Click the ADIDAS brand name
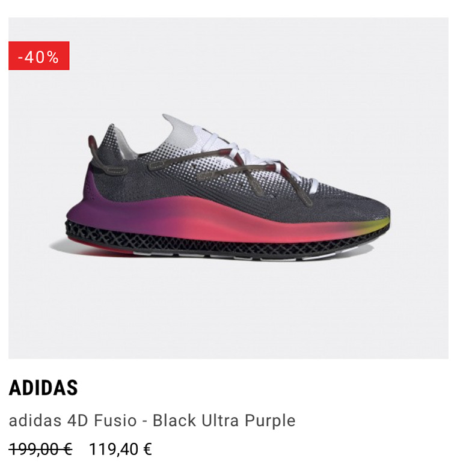The height and width of the screenshot is (476, 457). coord(43,388)
